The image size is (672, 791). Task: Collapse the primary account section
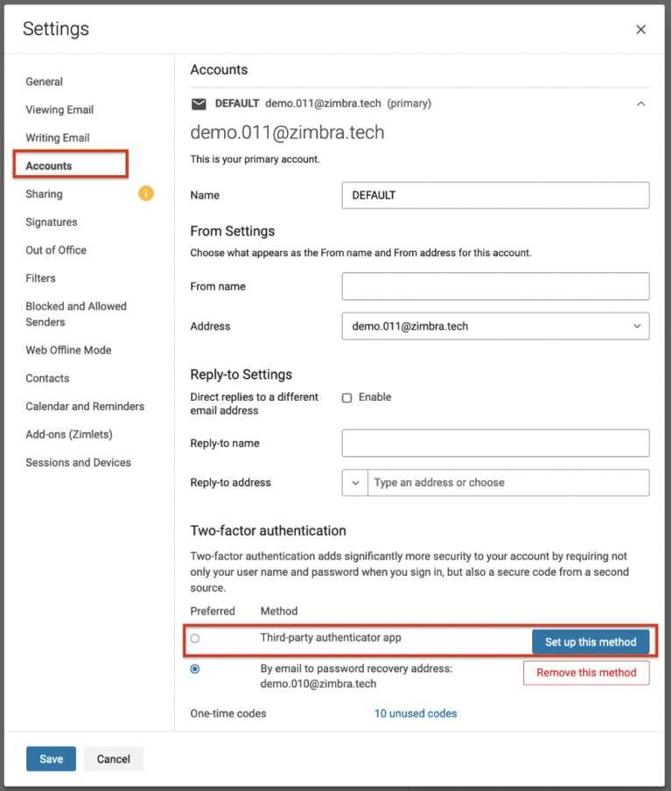640,104
